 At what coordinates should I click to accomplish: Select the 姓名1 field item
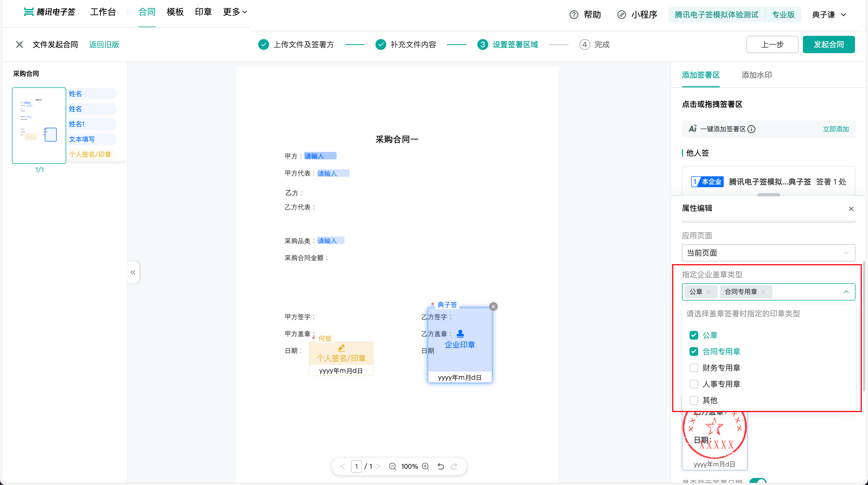(92, 124)
